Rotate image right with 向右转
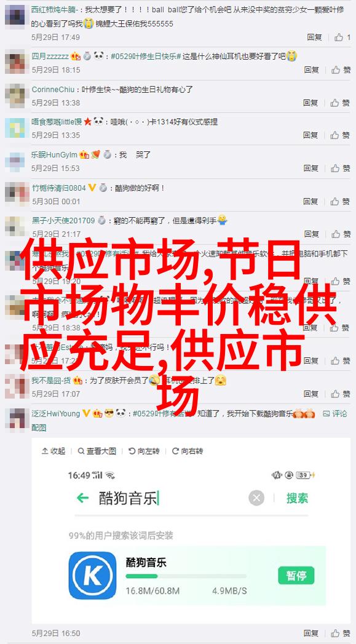Viewport: 356px width, 644px height. point(187,451)
